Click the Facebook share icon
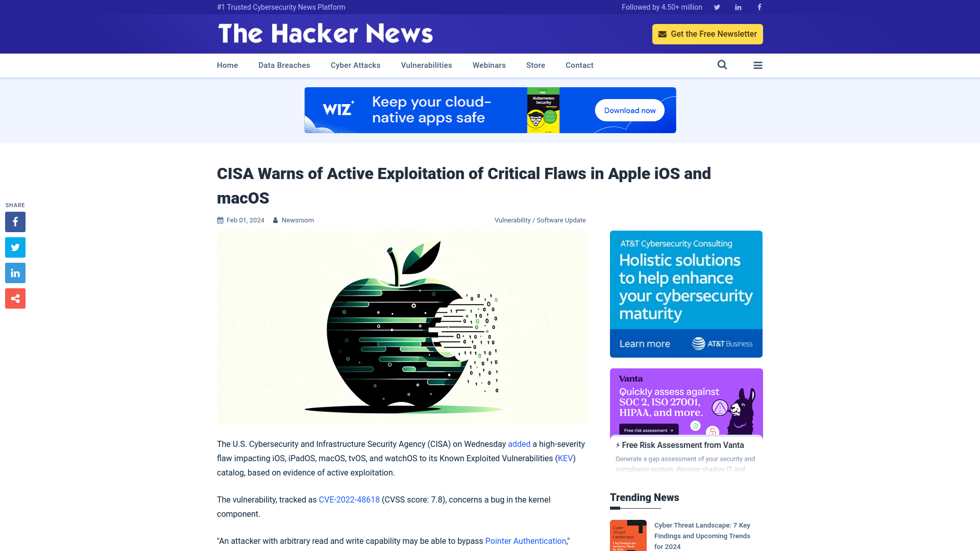 pos(15,221)
